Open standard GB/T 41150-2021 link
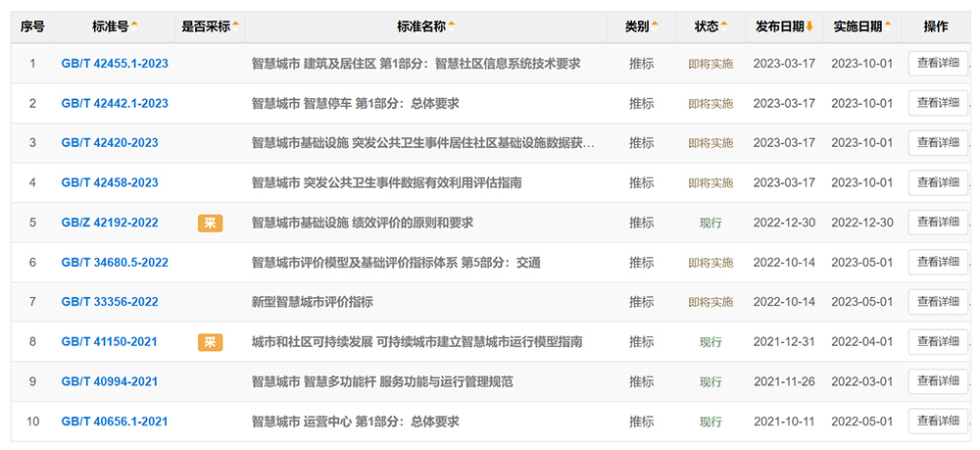 (110, 342)
